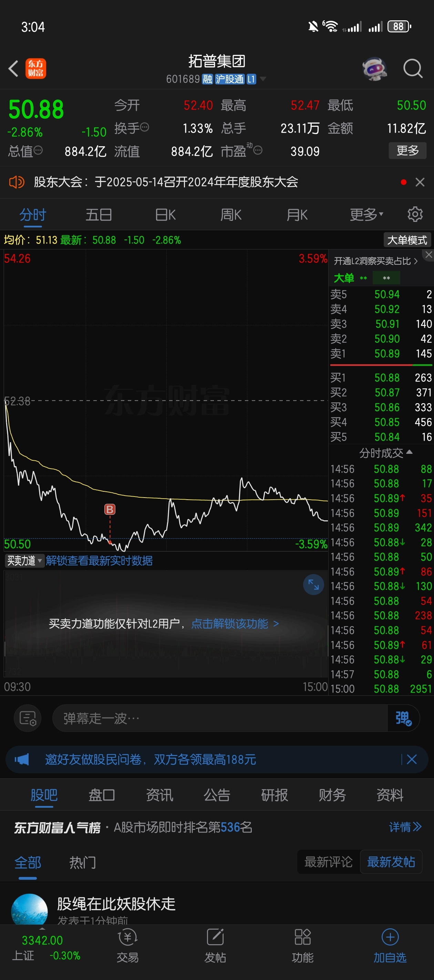Show more quote details via 更多 button
The height and width of the screenshot is (980, 434).
pos(407,151)
